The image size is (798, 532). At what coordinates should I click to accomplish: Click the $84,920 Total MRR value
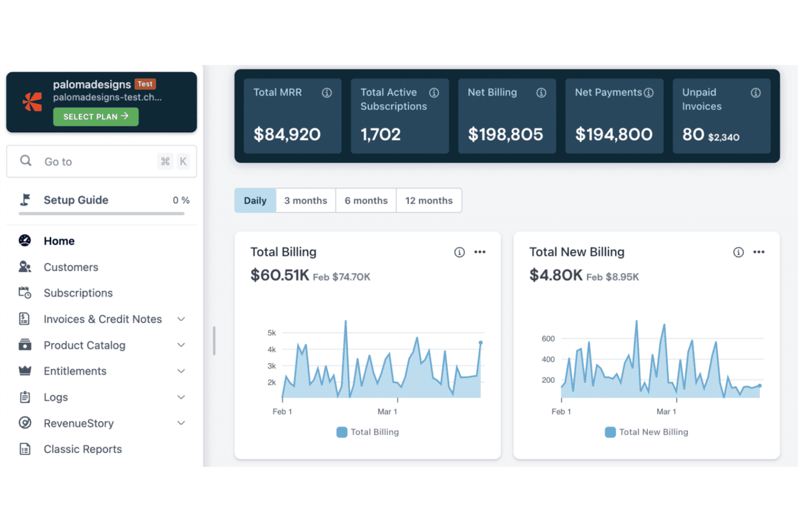coord(287,134)
